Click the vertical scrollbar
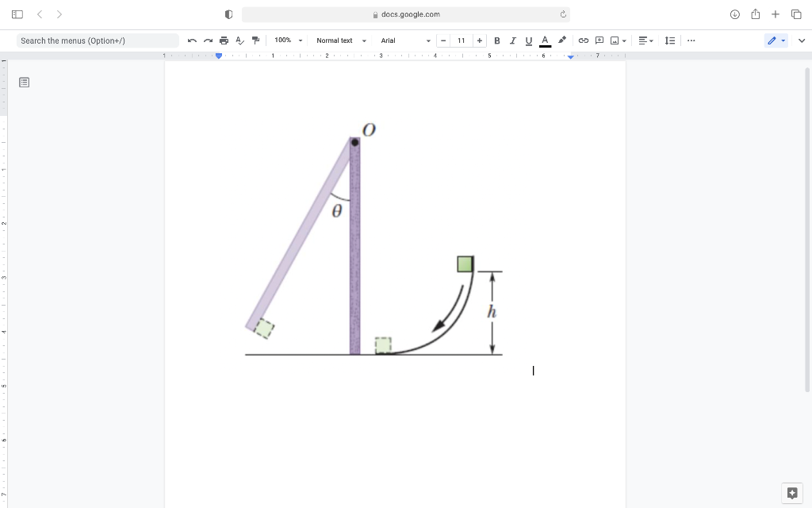812x508 pixels. 806,229
